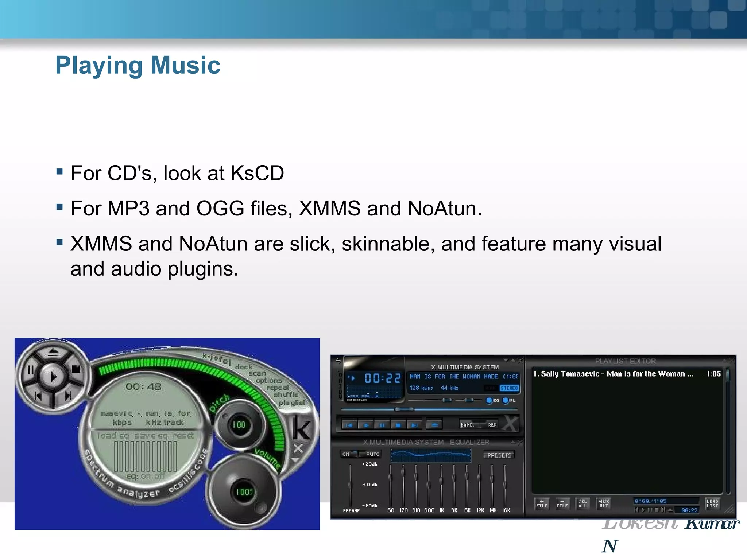Click the pause button in XMMS main window

point(382,425)
